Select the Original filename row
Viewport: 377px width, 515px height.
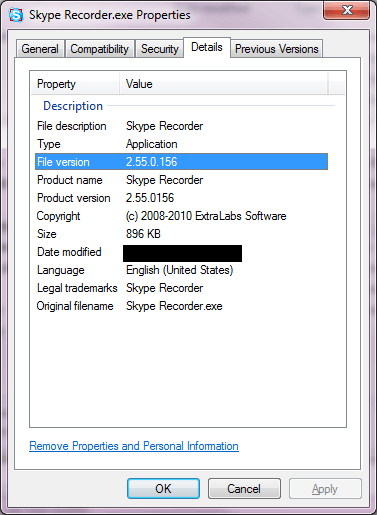tap(181, 306)
